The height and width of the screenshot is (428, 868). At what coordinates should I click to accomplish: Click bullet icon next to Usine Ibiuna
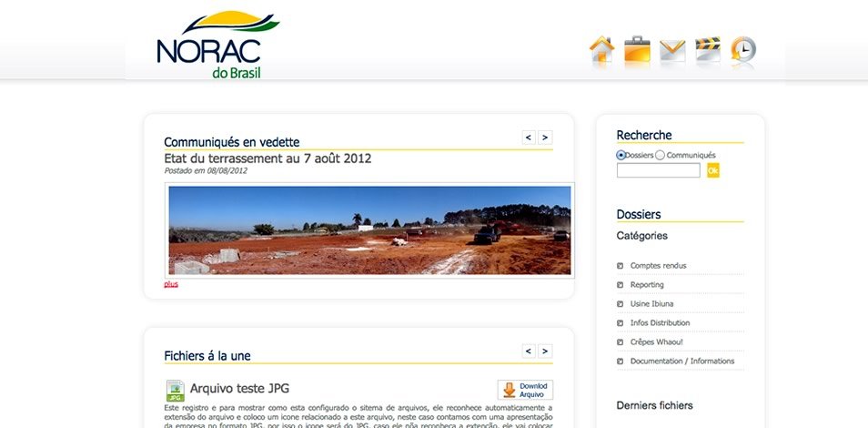[x=620, y=304]
